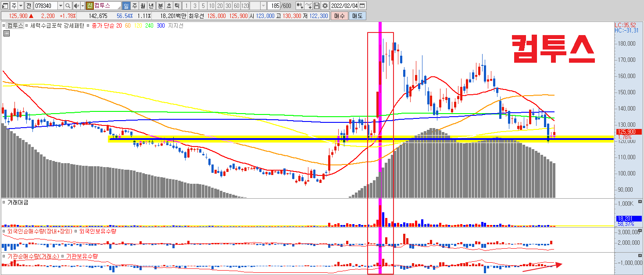Click the square marker before 거래대금 label
This screenshot has width=644, height=275.
(x=4, y=203)
